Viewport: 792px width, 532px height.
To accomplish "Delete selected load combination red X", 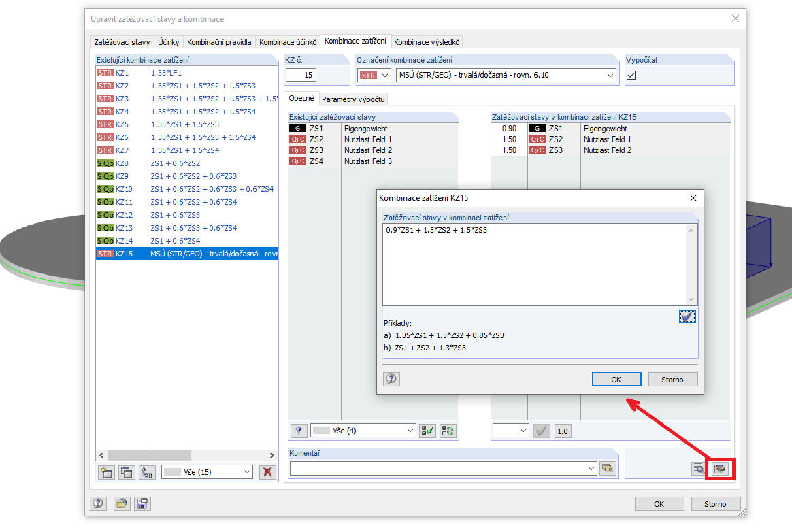I will tap(267, 472).
